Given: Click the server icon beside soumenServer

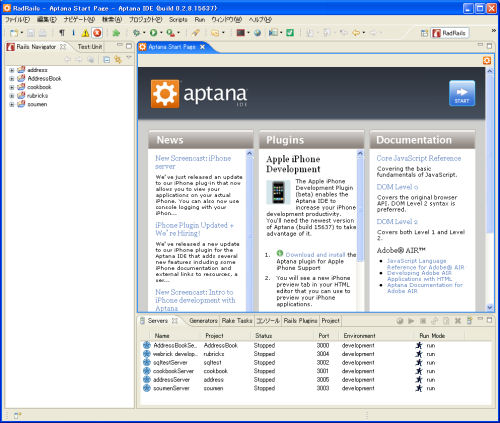Looking at the screenshot, I should tap(147, 388).
